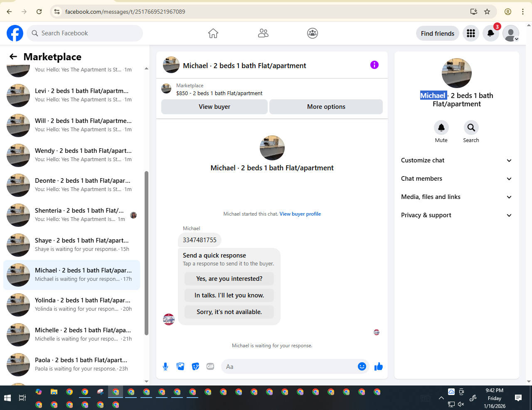Image resolution: width=532 pixels, height=410 pixels.
Task: Open Michelle conversation in list
Action: (71, 334)
